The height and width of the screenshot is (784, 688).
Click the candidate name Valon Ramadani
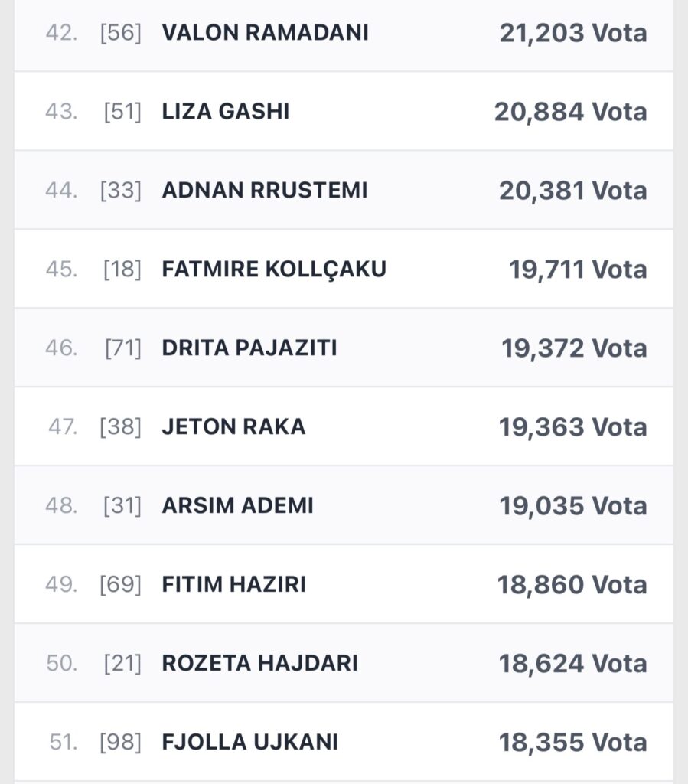[x=265, y=33]
